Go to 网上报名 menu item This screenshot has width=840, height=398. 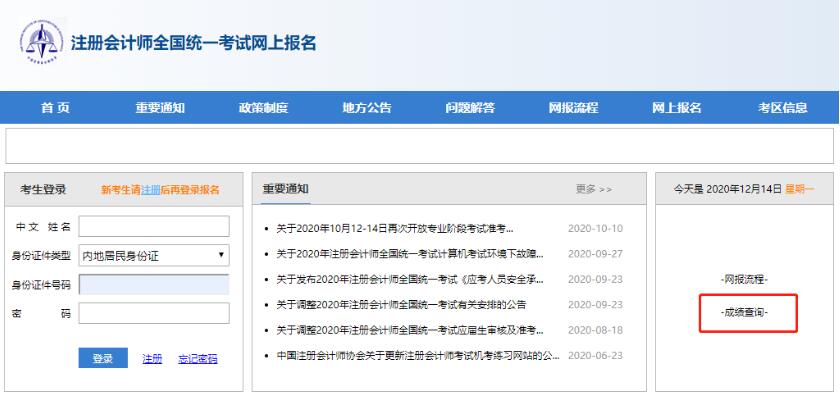pyautogui.click(x=677, y=108)
